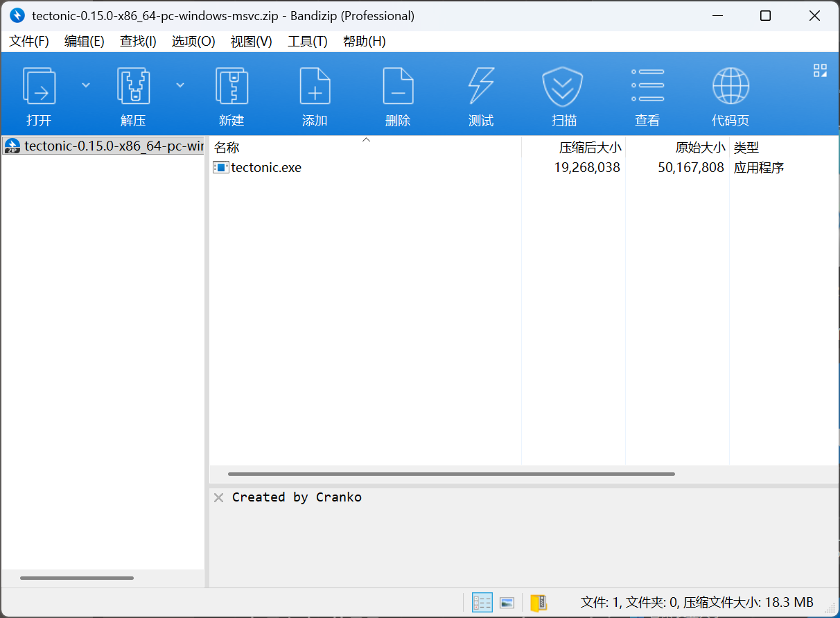Open the Options (选项) menu
840x618 pixels.
(x=193, y=42)
